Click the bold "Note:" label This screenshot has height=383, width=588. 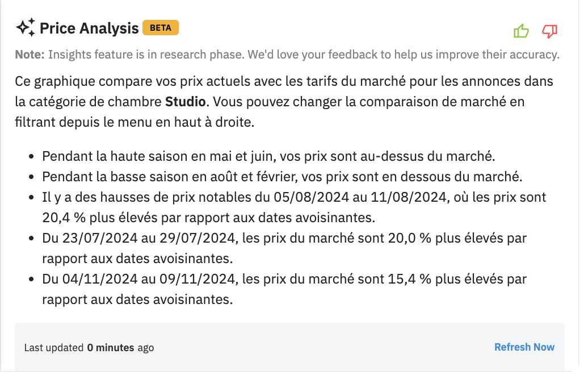tap(30, 55)
